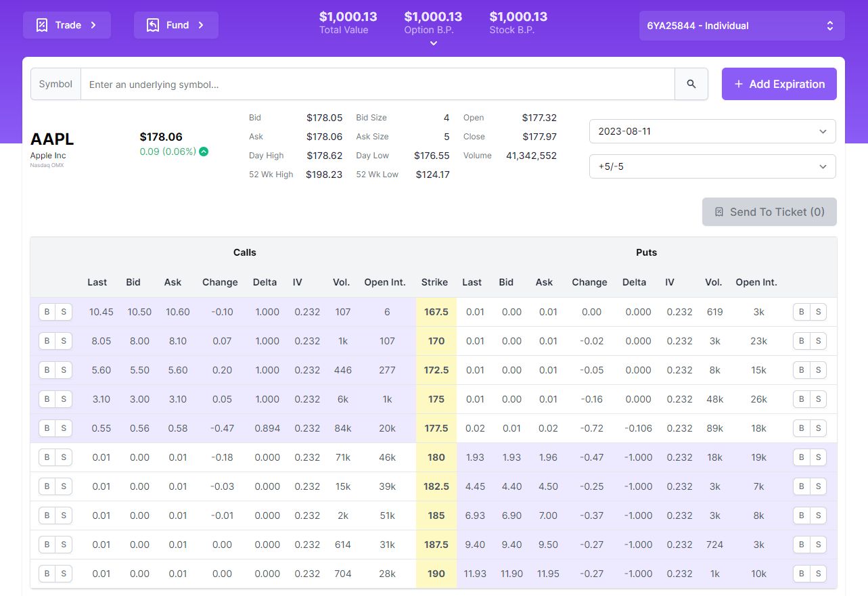The height and width of the screenshot is (596, 868).
Task: Expand buying power details chevron under Option B.P.
Action: [x=434, y=43]
